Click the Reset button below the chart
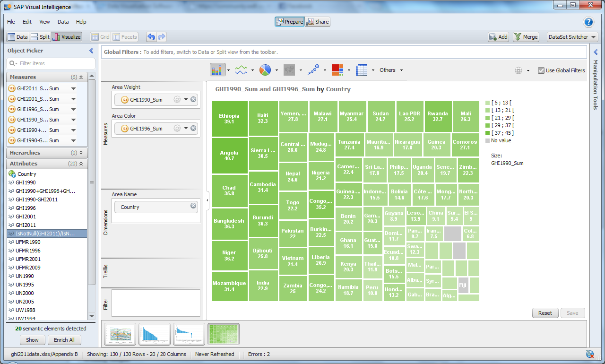 click(x=545, y=313)
